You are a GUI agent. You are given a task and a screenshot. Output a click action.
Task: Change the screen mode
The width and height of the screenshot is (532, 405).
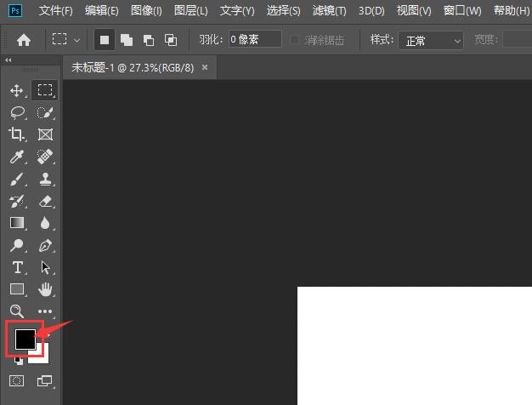coord(45,381)
